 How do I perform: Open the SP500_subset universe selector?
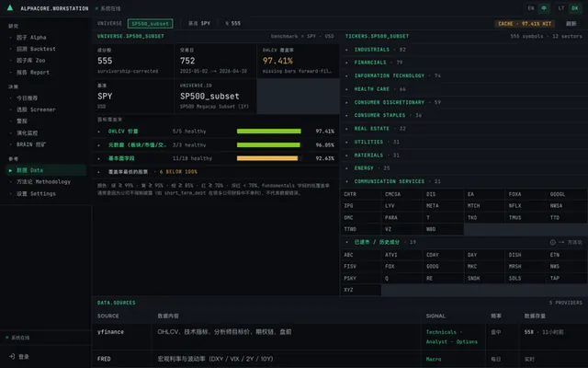pos(150,23)
